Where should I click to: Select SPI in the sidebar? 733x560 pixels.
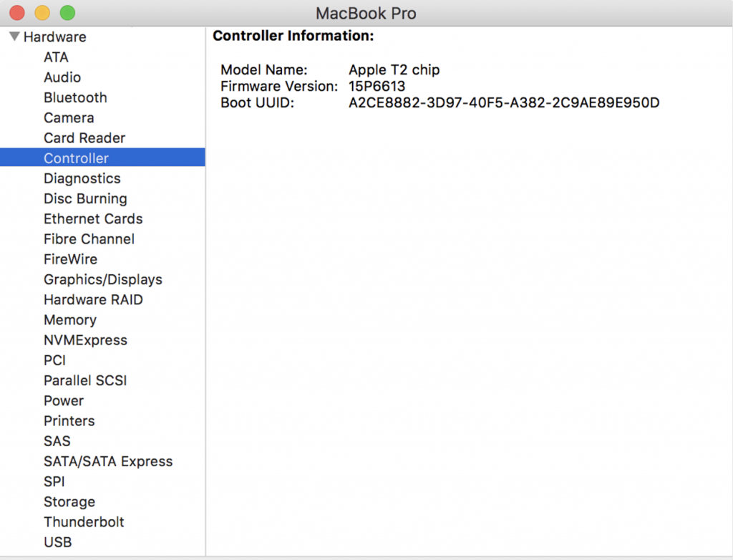(x=54, y=481)
